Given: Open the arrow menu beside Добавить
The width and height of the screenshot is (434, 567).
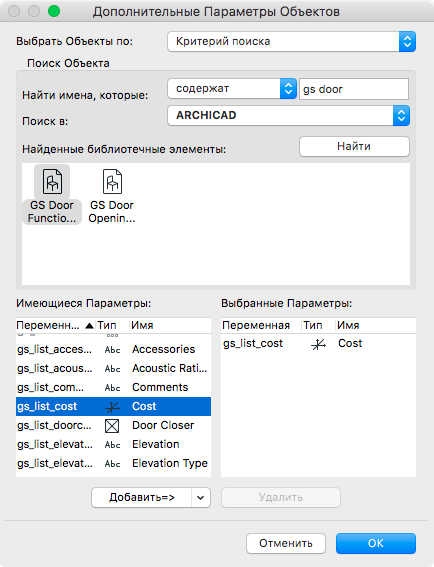Looking at the screenshot, I should [x=201, y=498].
